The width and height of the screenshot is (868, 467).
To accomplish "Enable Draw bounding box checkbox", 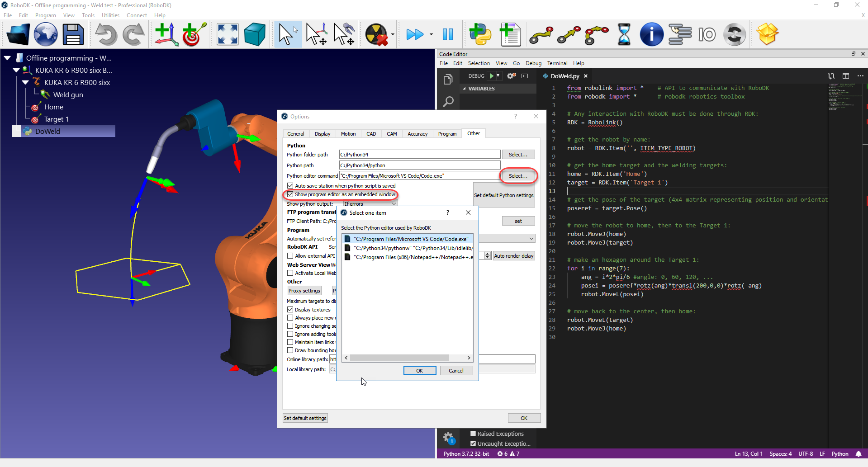I will click(290, 350).
